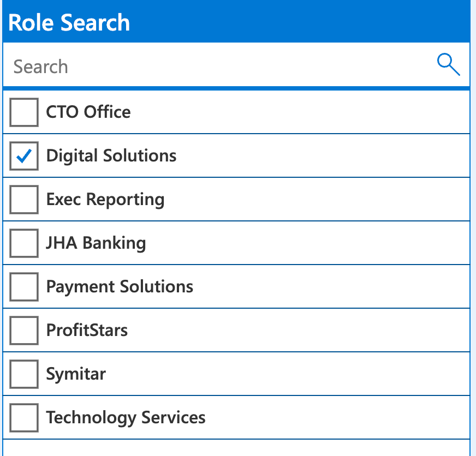
Task: Pick the Symitar label text
Action: click(x=76, y=374)
